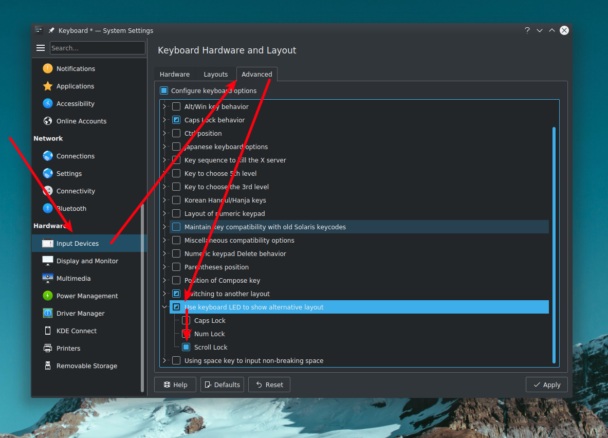
Task: Toggle Configure keyboard options checkbox
Action: tap(164, 90)
